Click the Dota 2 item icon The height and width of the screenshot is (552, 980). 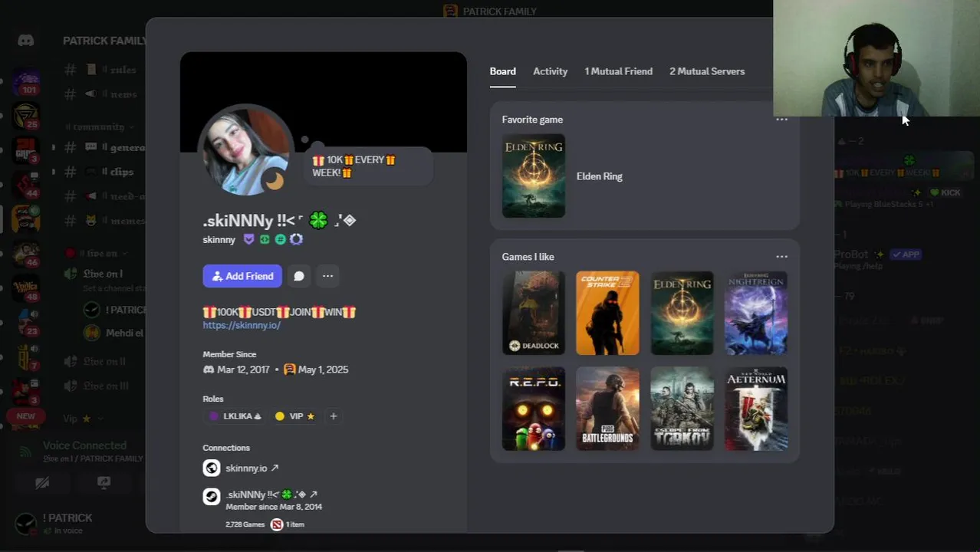coord(277,524)
